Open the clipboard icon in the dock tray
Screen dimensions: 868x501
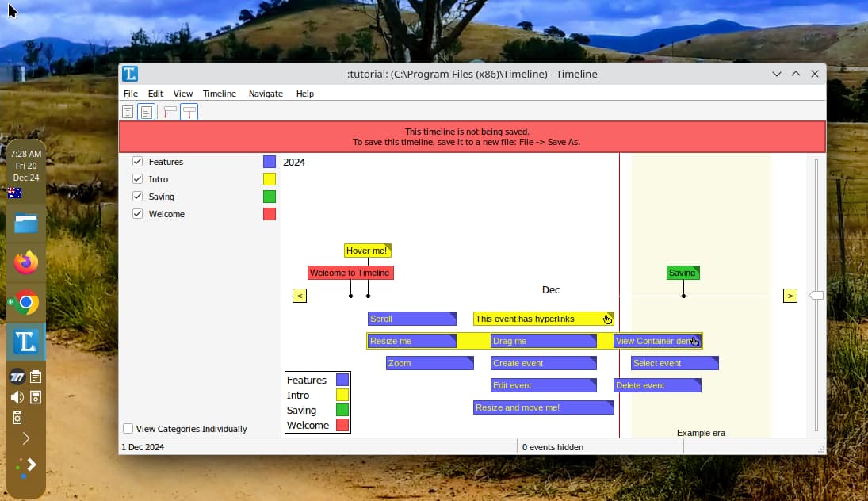coord(36,377)
